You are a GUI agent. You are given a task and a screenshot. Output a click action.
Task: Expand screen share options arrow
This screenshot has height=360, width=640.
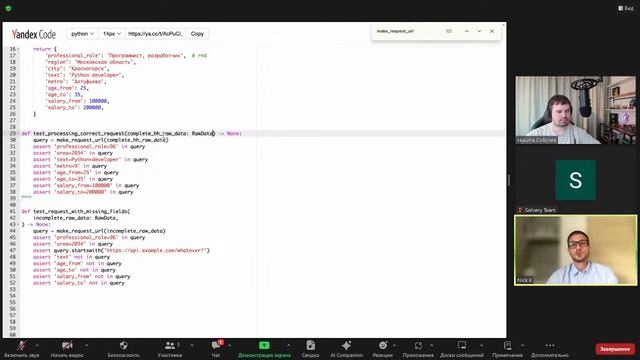tap(288, 345)
